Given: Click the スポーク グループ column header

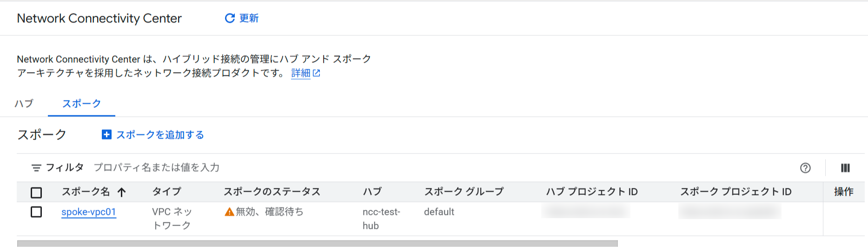Looking at the screenshot, I should point(464,192).
